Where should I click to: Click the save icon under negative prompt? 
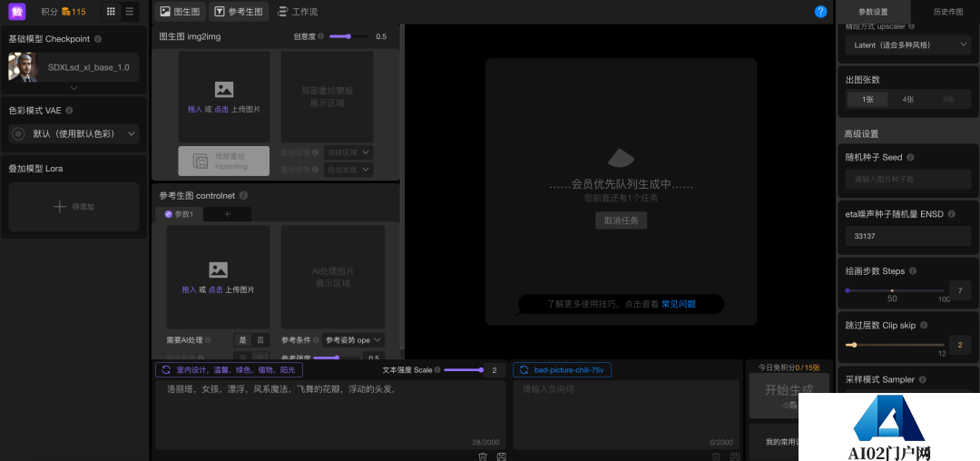(x=734, y=456)
